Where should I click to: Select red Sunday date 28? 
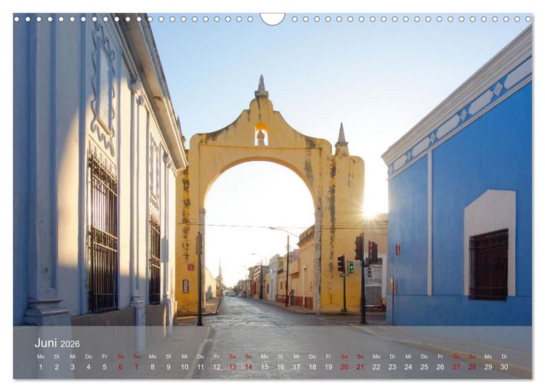point(472,367)
